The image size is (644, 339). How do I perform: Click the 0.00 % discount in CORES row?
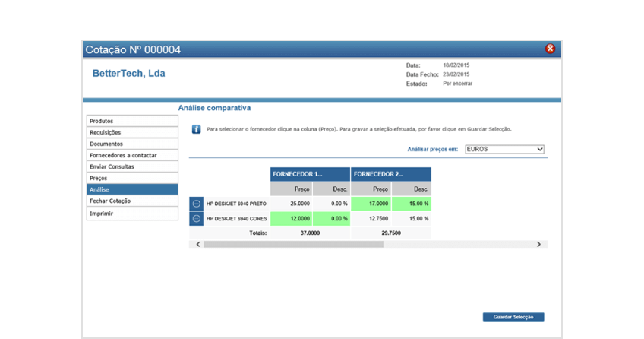coord(331,219)
